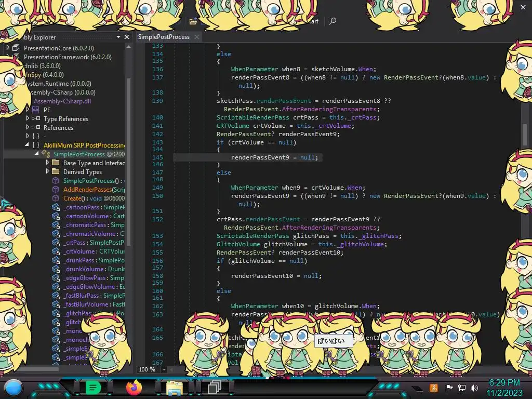Open the Windows Start orb
The height and width of the screenshot is (399, 532).
(x=14, y=388)
